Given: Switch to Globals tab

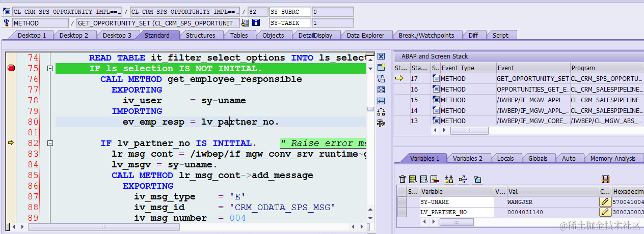Looking at the screenshot, I should pos(538,158).
